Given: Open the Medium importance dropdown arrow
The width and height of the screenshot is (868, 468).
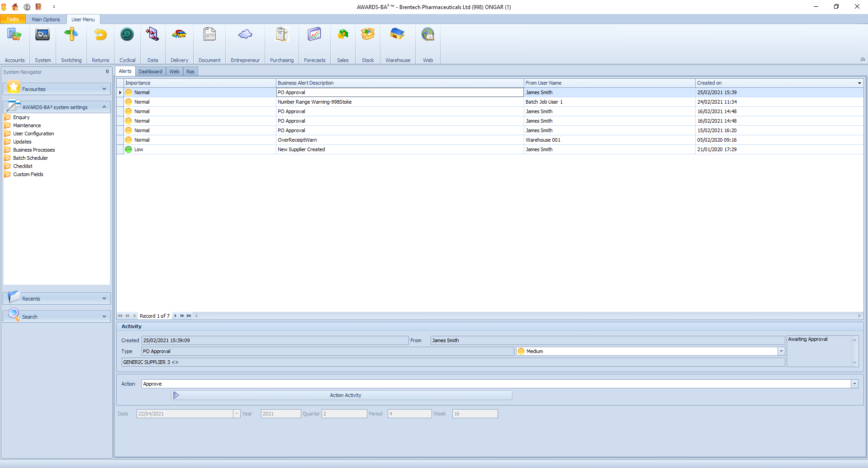Looking at the screenshot, I should [x=781, y=351].
